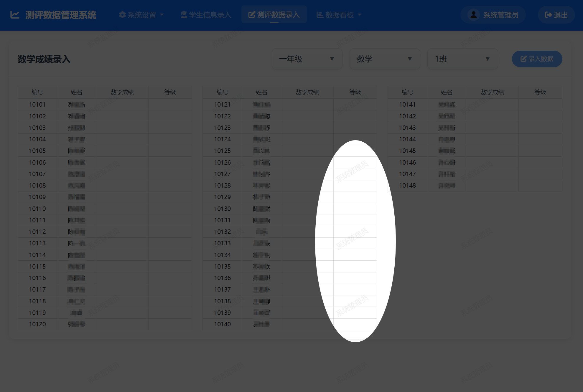
Task: Open the 1班 class dropdown
Action: pyautogui.click(x=462, y=59)
